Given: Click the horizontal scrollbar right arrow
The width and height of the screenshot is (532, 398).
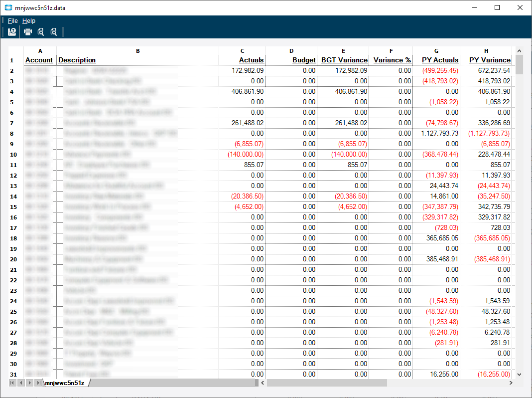Looking at the screenshot, I should pyautogui.click(x=511, y=383).
